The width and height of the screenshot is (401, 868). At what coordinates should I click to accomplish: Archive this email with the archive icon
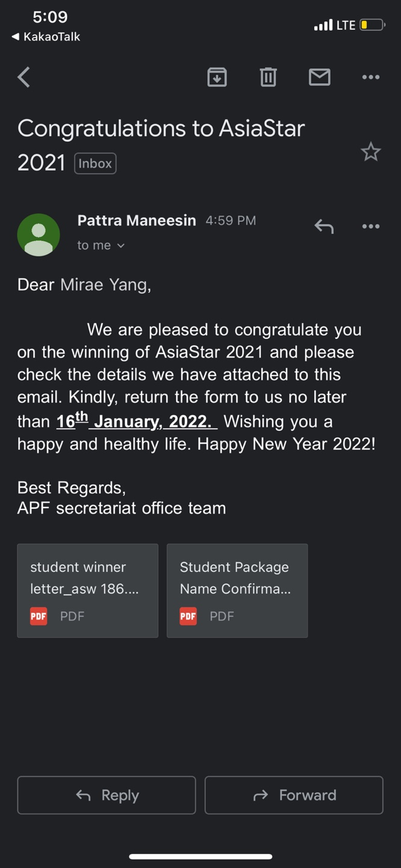(x=217, y=77)
